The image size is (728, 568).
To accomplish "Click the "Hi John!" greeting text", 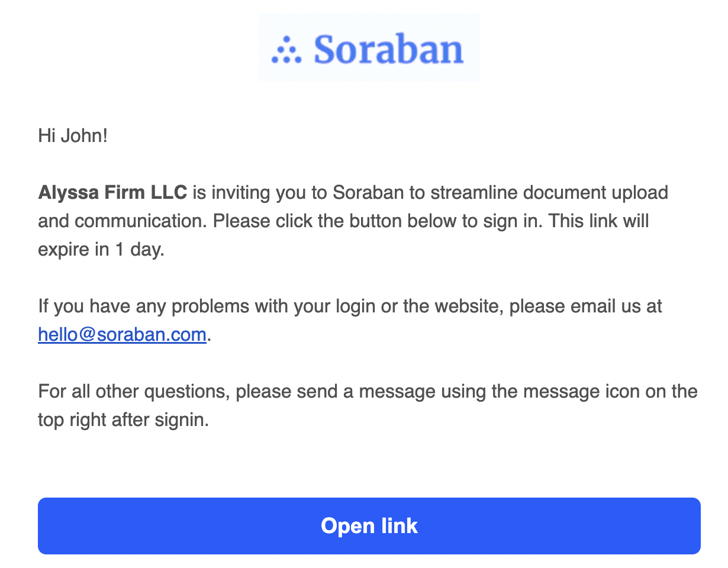I will (x=73, y=135).
